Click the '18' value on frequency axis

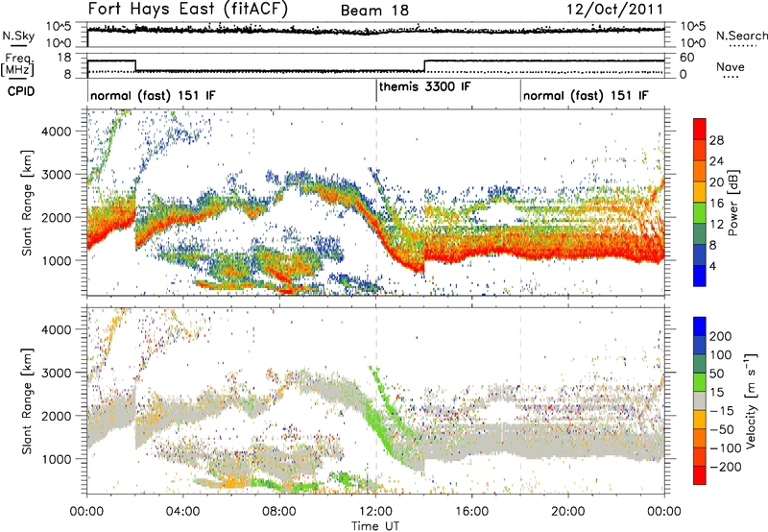pos(64,58)
